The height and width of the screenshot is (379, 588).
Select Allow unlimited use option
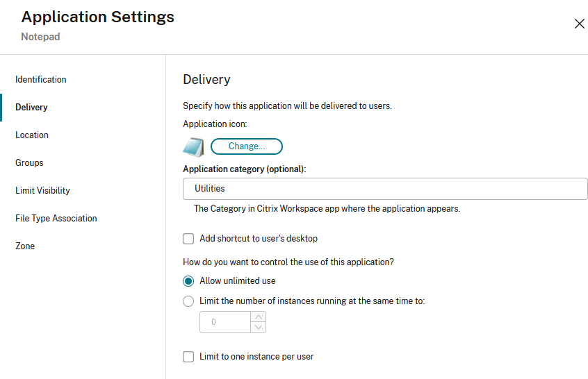(x=188, y=281)
